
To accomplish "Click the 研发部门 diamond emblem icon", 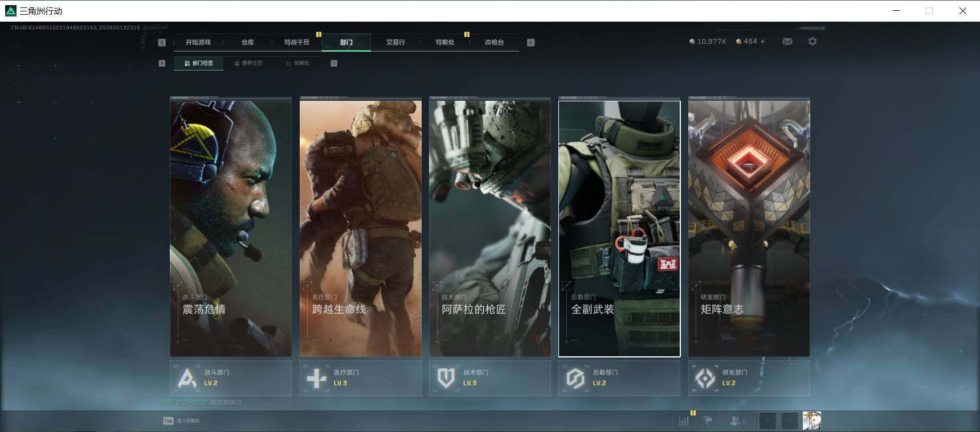I will (705, 378).
